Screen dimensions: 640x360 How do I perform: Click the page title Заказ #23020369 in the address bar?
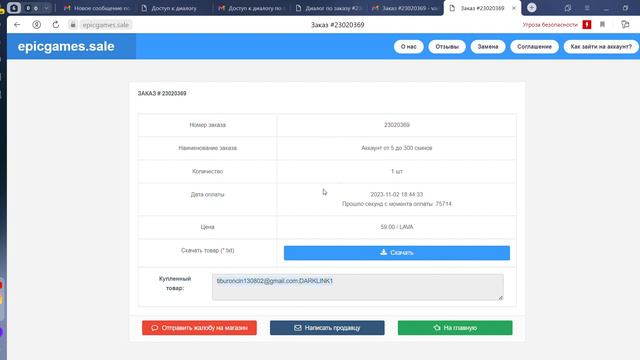click(x=338, y=25)
